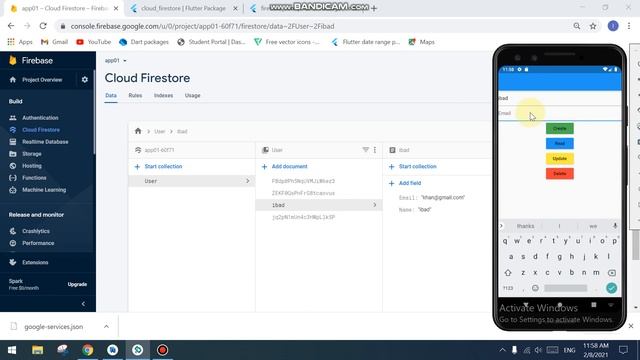Expand User collection chevron

coord(247,181)
